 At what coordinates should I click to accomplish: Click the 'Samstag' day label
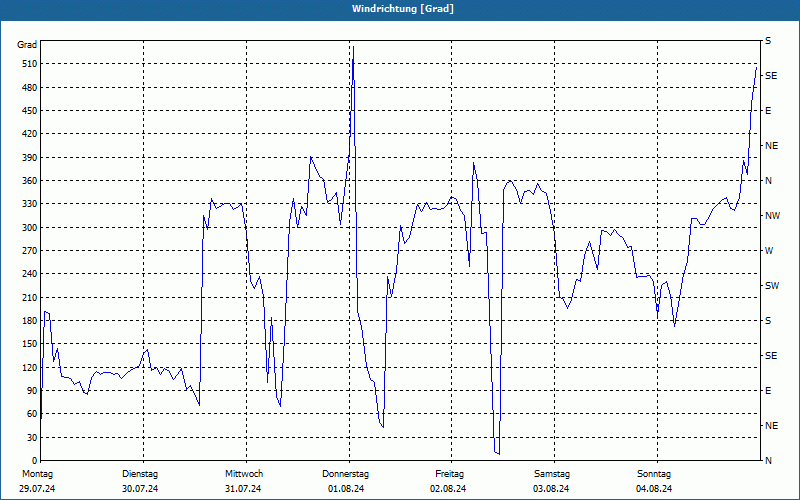[x=552, y=474]
